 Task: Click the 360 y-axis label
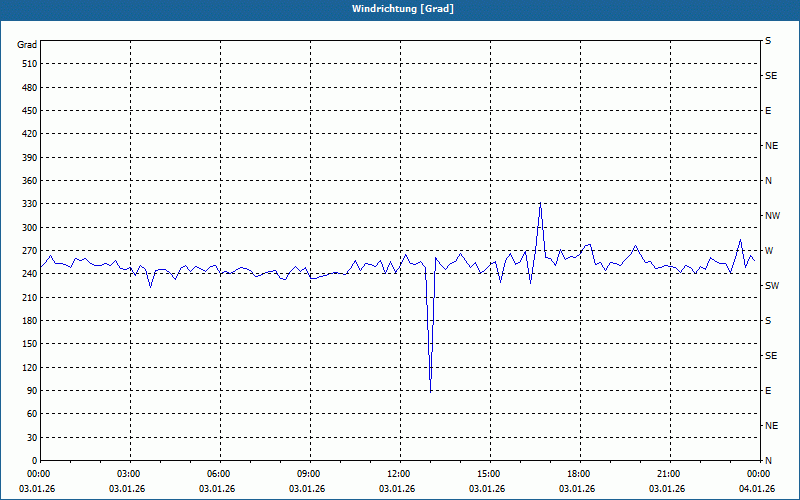[30, 181]
